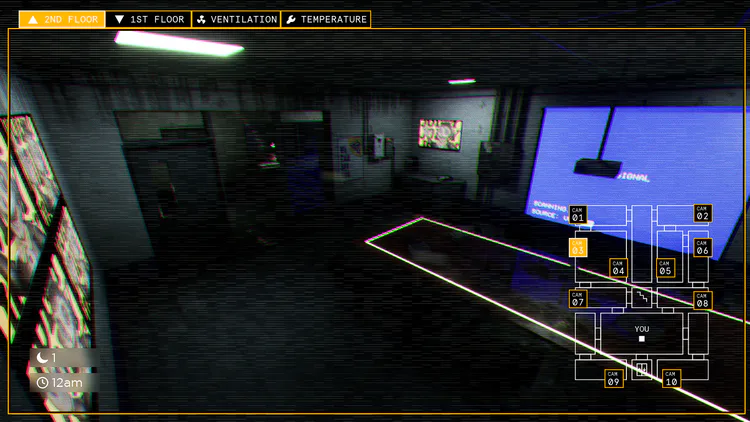Switch to CAM 06 view

(703, 248)
